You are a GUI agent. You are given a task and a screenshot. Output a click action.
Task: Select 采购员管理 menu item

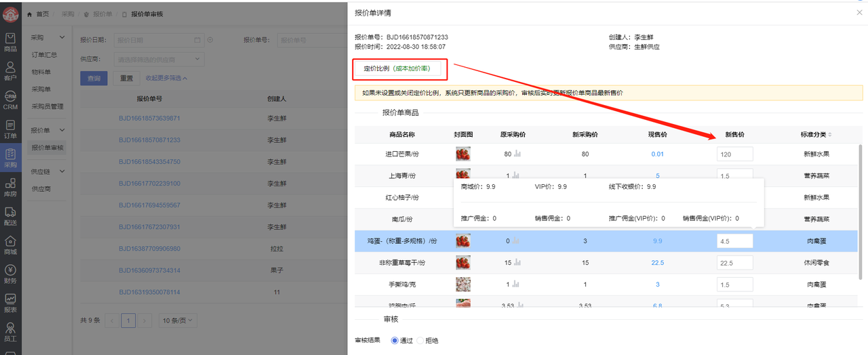click(47, 106)
